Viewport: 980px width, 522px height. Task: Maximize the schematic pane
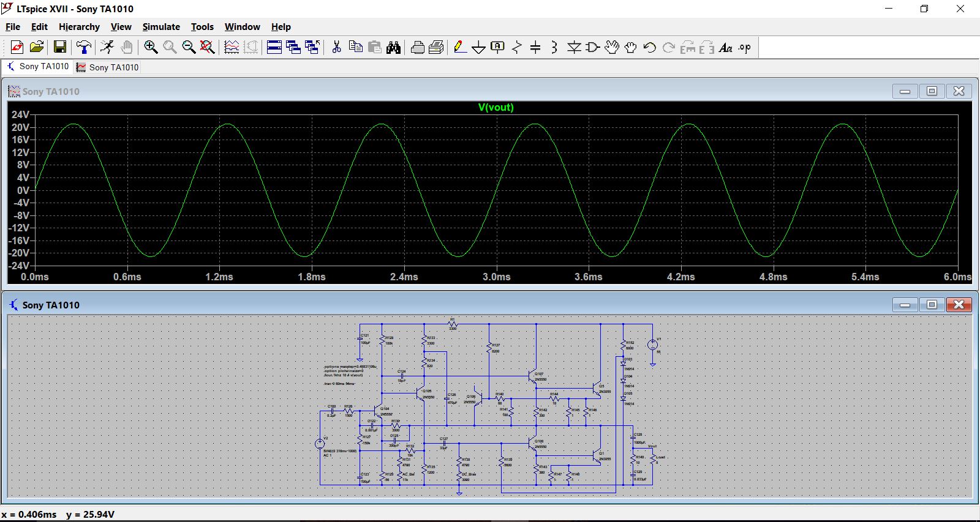coord(932,304)
